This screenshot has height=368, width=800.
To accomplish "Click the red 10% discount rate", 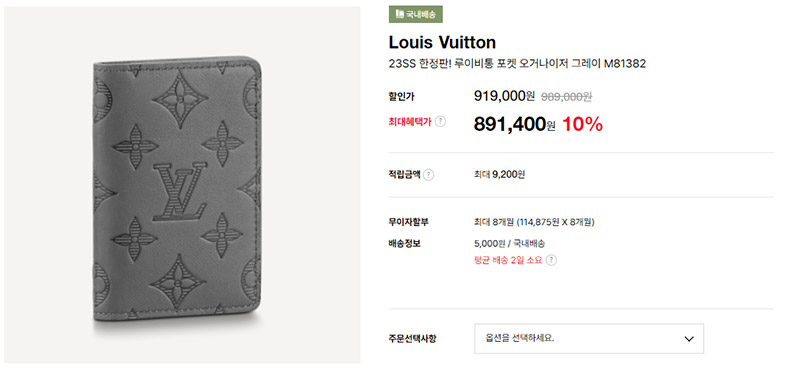I will click(582, 124).
